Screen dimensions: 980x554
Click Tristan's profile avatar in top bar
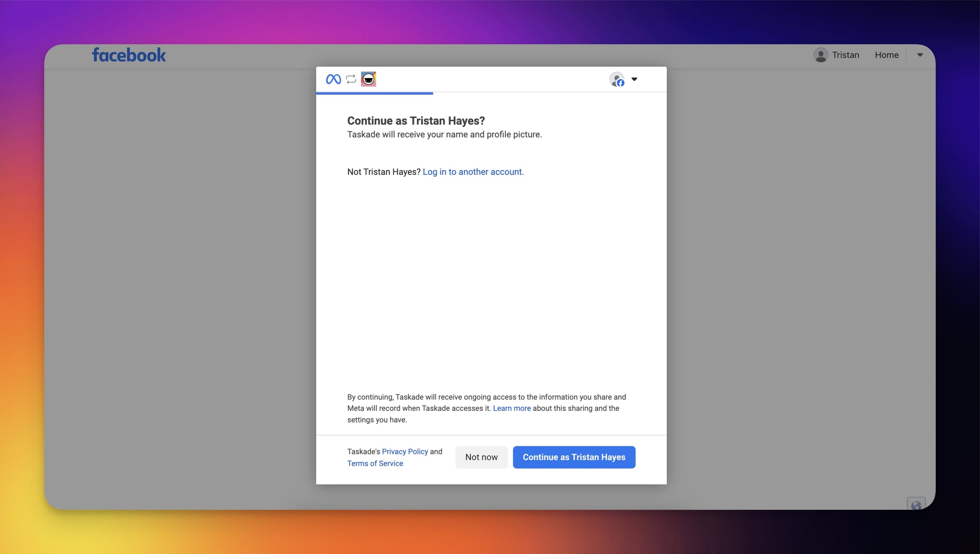(x=821, y=55)
